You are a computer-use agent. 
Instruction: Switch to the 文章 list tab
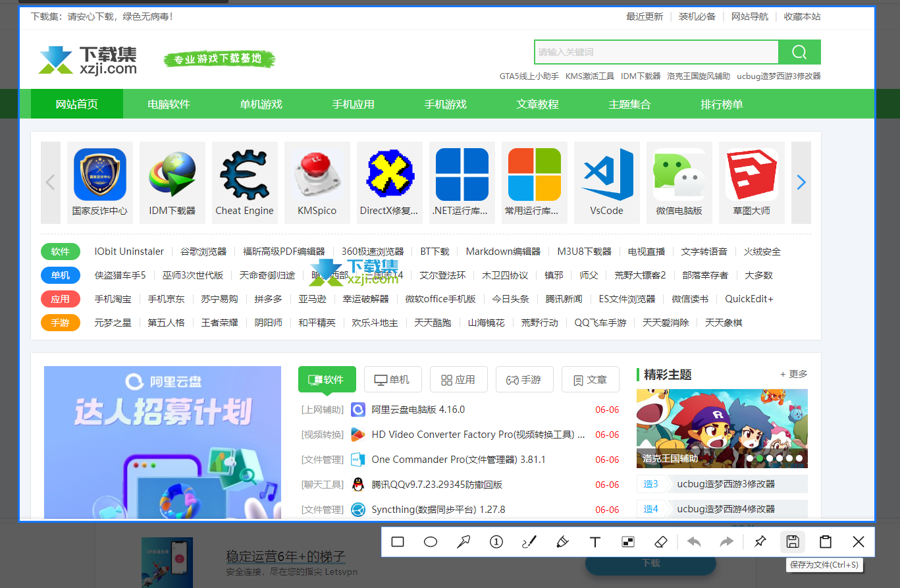click(591, 379)
